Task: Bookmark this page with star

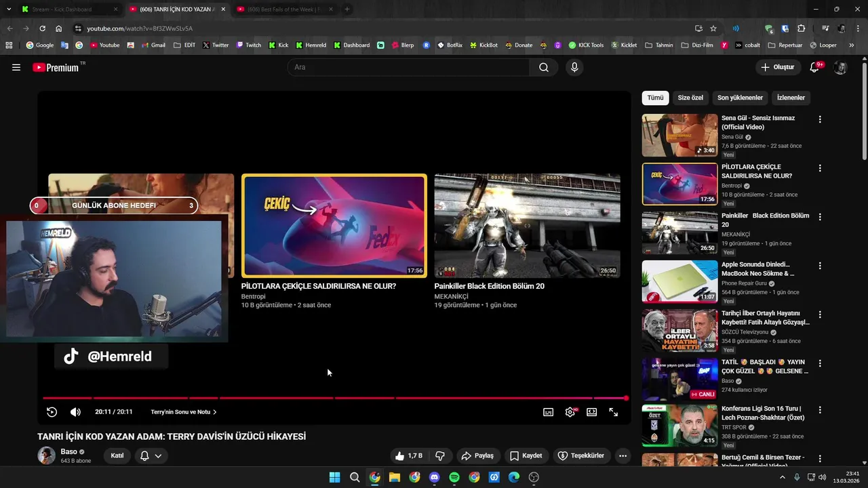Action: (713, 28)
